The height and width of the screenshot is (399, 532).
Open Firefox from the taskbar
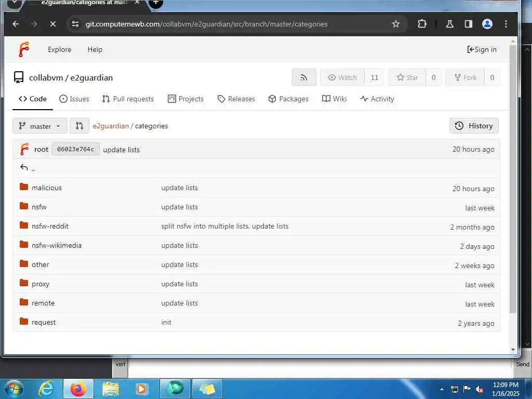click(x=78, y=389)
